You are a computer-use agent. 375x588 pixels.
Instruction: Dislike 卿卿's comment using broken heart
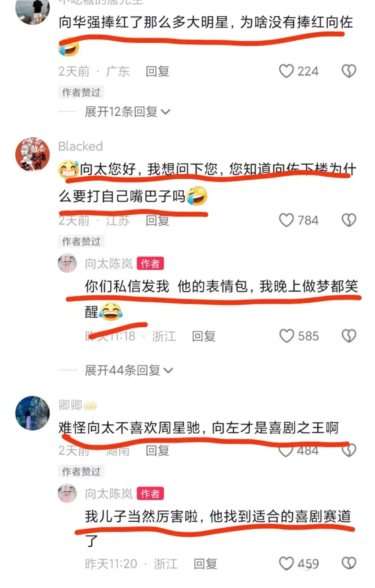(x=349, y=450)
